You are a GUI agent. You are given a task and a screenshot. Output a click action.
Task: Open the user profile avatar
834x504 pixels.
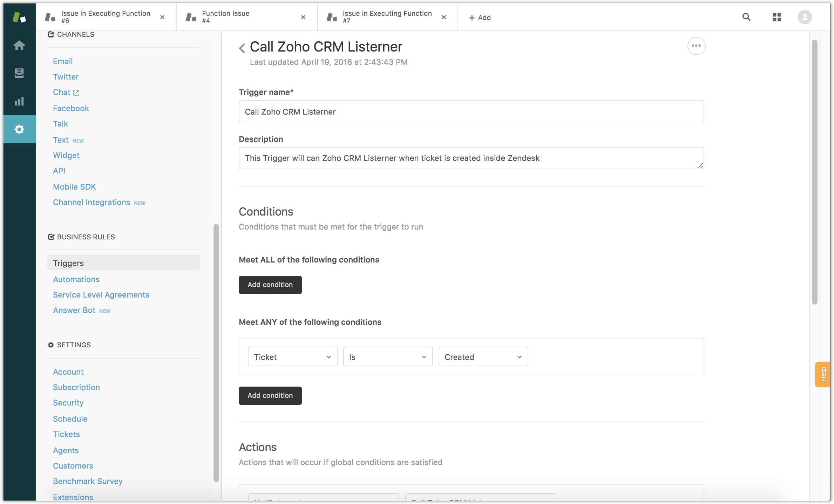point(805,17)
